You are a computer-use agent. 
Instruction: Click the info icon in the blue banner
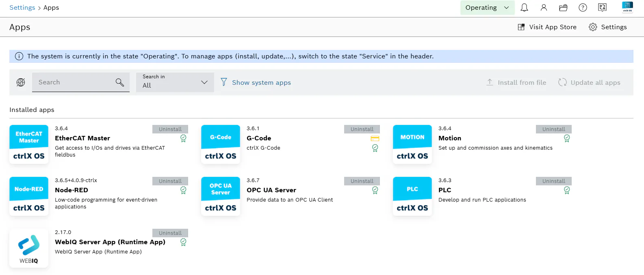click(x=19, y=56)
